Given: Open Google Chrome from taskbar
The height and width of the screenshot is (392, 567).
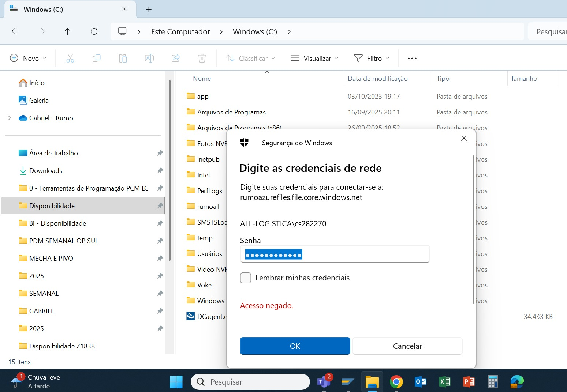Looking at the screenshot, I should [396, 382].
